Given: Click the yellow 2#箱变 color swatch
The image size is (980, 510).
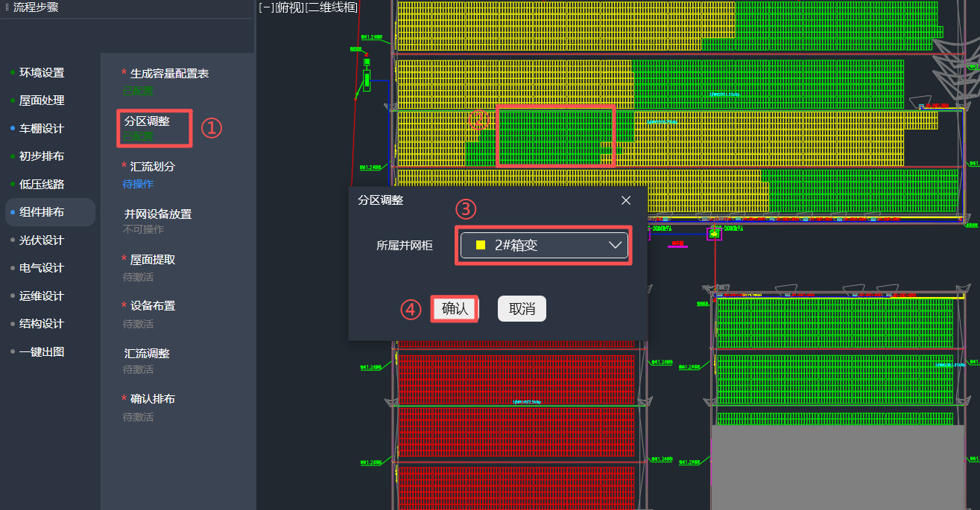Looking at the screenshot, I should [481, 246].
